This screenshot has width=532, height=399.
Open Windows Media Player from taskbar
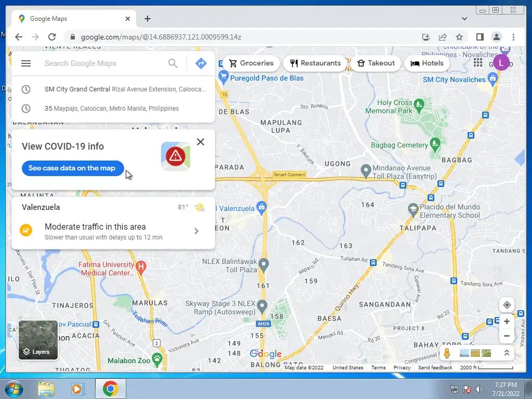click(77, 389)
